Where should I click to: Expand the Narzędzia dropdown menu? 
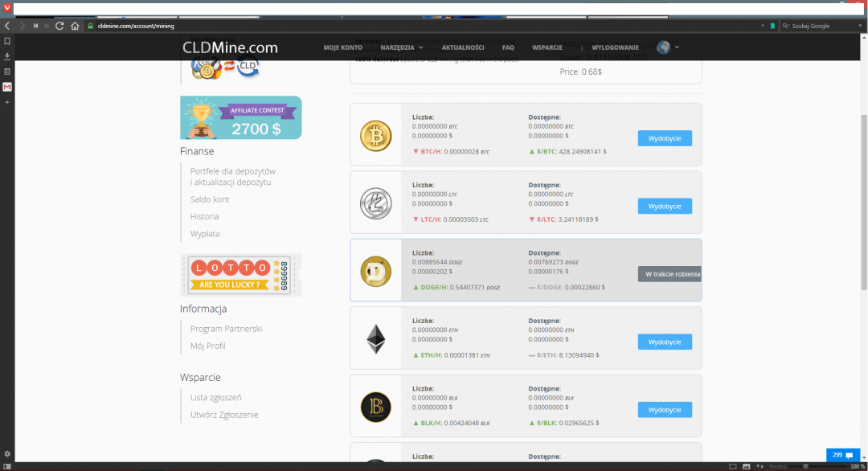pos(402,47)
